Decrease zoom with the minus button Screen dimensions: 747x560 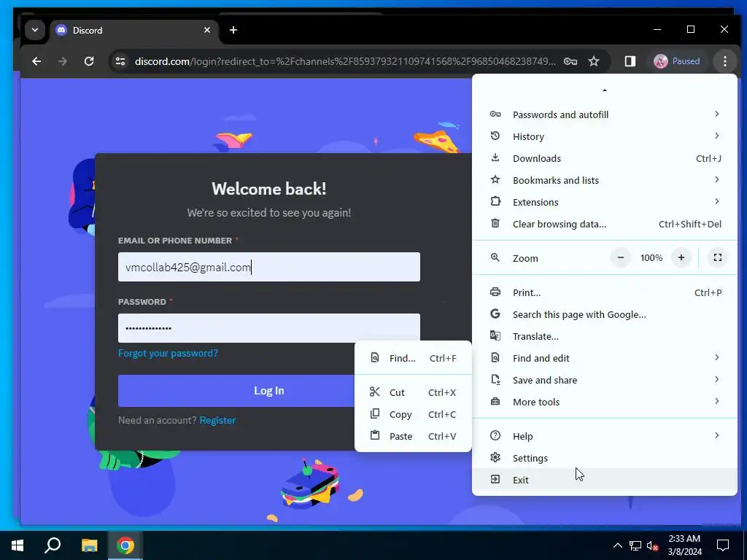[620, 257]
